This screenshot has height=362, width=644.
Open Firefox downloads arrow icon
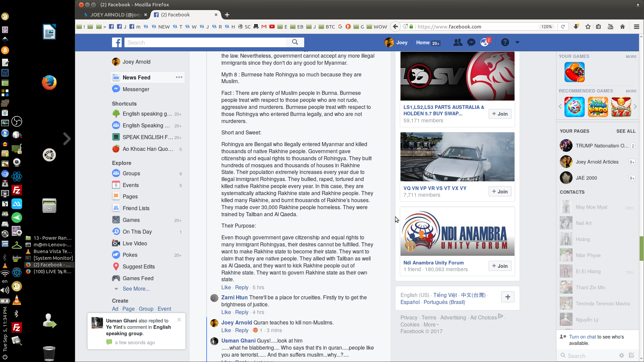pyautogui.click(x=576, y=27)
